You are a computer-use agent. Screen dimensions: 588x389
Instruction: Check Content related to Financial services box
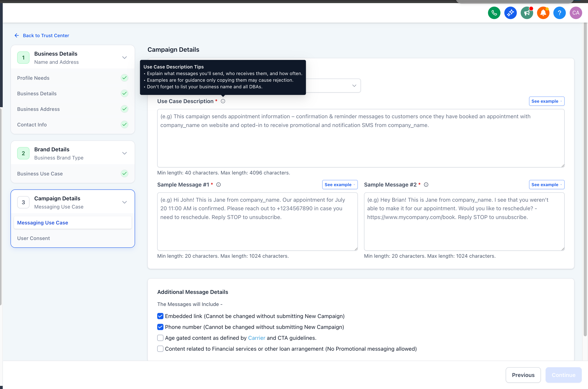tap(160, 349)
